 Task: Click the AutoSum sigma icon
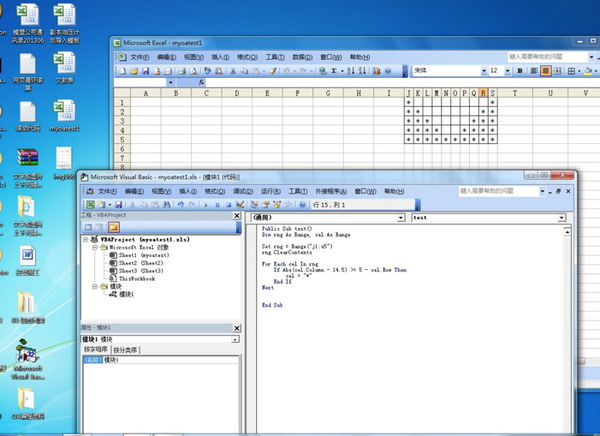334,71
